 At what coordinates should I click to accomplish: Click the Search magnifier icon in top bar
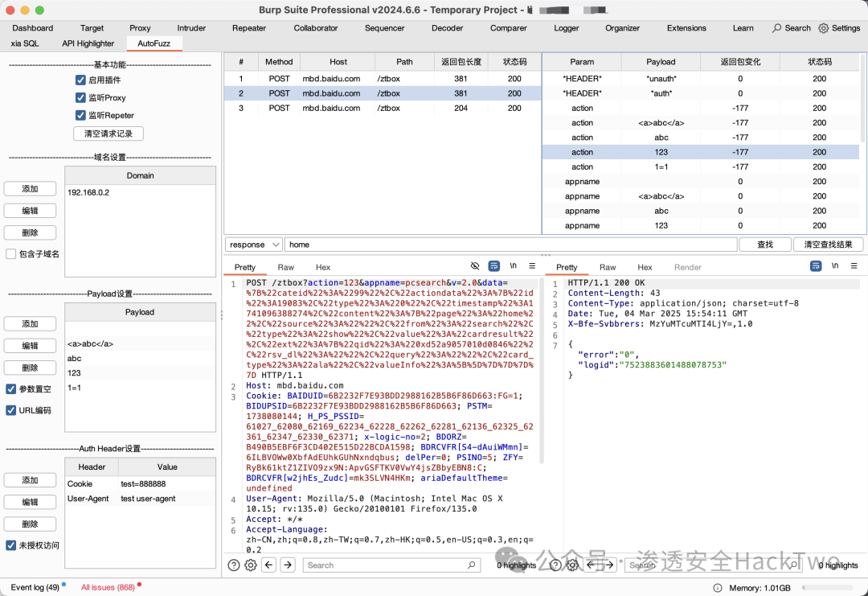click(x=777, y=27)
